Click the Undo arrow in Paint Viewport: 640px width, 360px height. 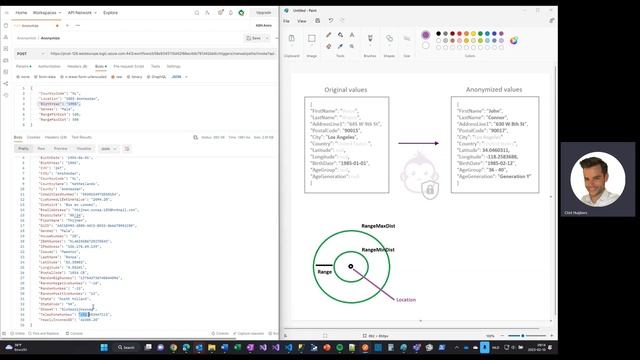[x=331, y=21]
